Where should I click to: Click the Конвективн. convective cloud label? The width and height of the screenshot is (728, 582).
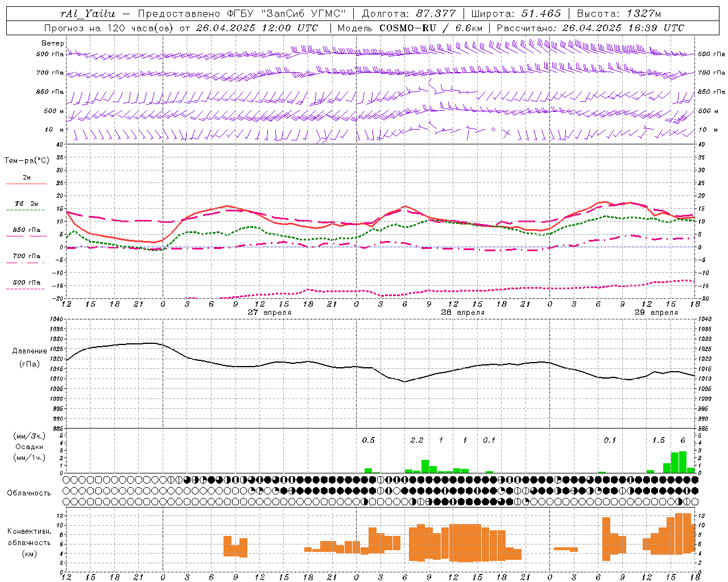click(30, 531)
